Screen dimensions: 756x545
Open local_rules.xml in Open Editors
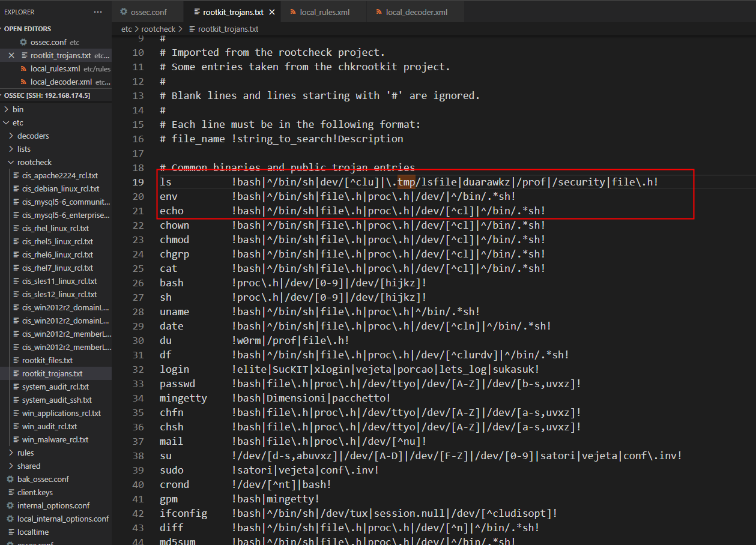click(55, 68)
